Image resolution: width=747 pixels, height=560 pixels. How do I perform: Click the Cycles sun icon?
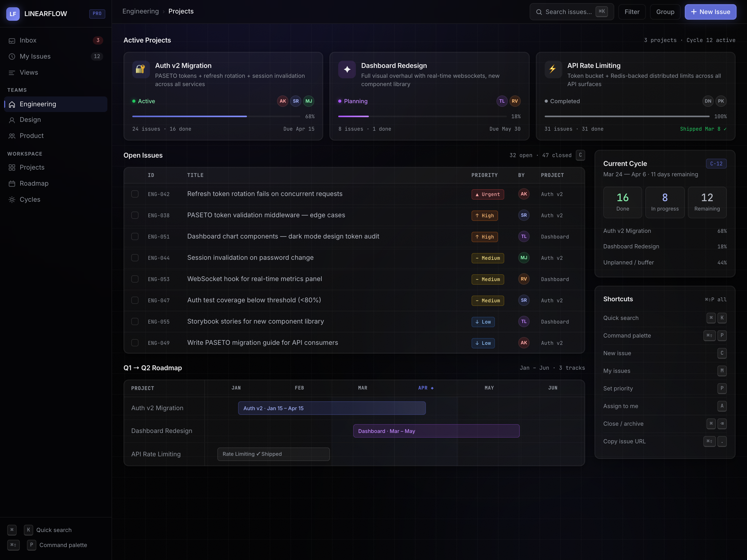point(12,199)
